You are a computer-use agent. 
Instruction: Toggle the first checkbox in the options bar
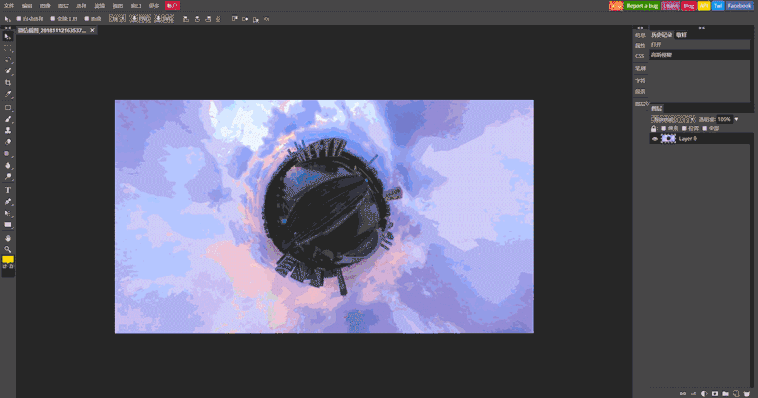click(19, 19)
